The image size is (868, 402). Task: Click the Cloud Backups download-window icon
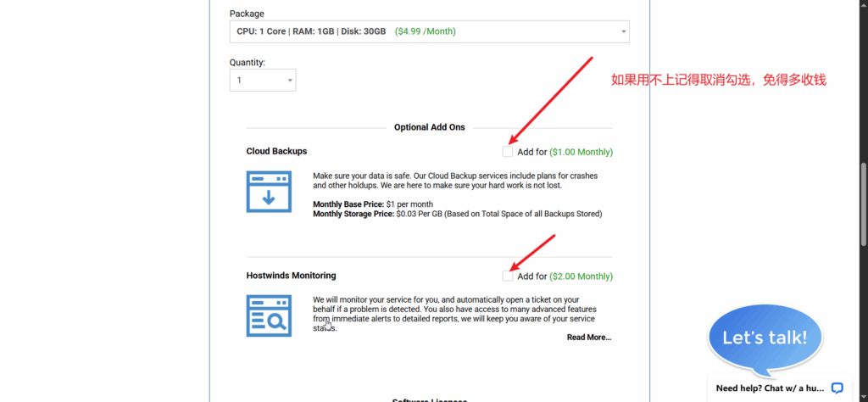click(268, 191)
